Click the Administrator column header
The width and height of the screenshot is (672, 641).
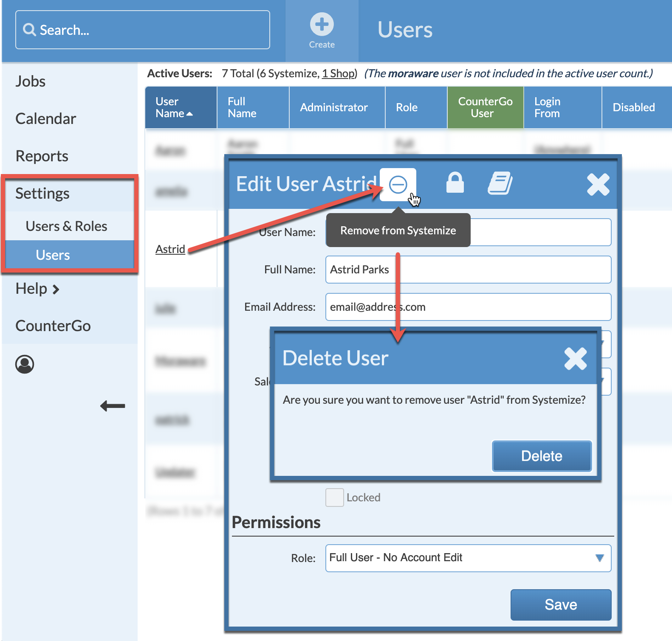click(x=337, y=107)
